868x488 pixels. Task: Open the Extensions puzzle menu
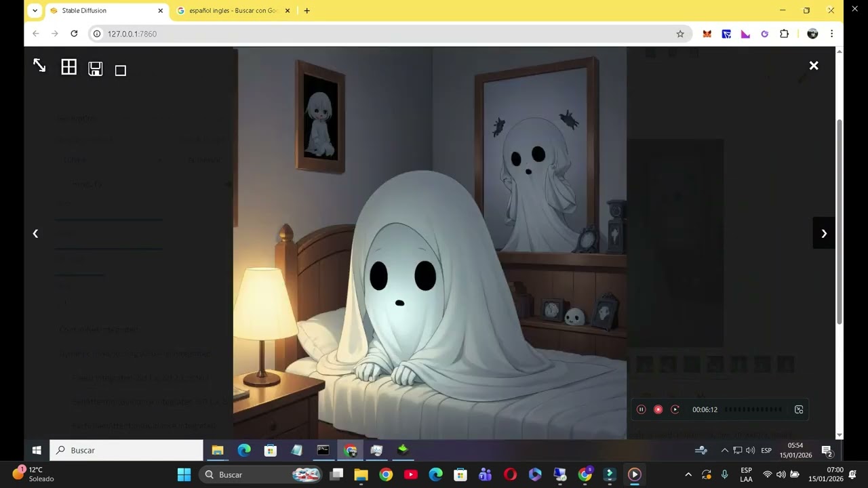coord(785,34)
